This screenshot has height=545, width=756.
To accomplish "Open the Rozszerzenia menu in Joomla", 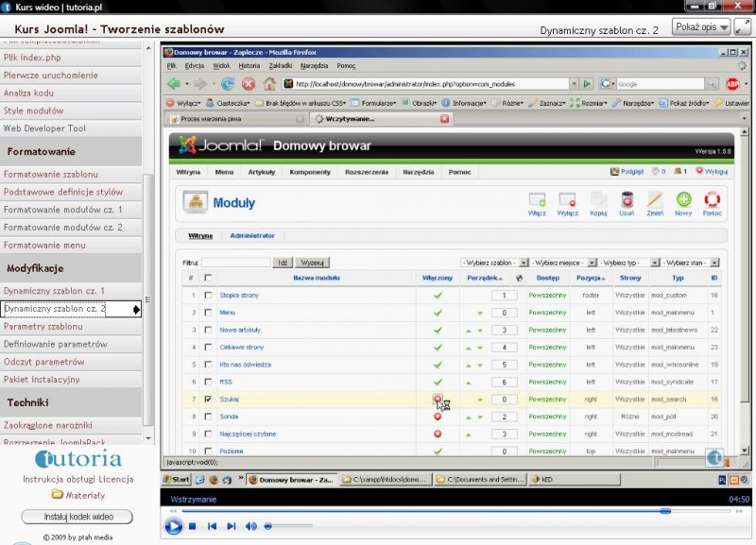I will tap(369, 172).
